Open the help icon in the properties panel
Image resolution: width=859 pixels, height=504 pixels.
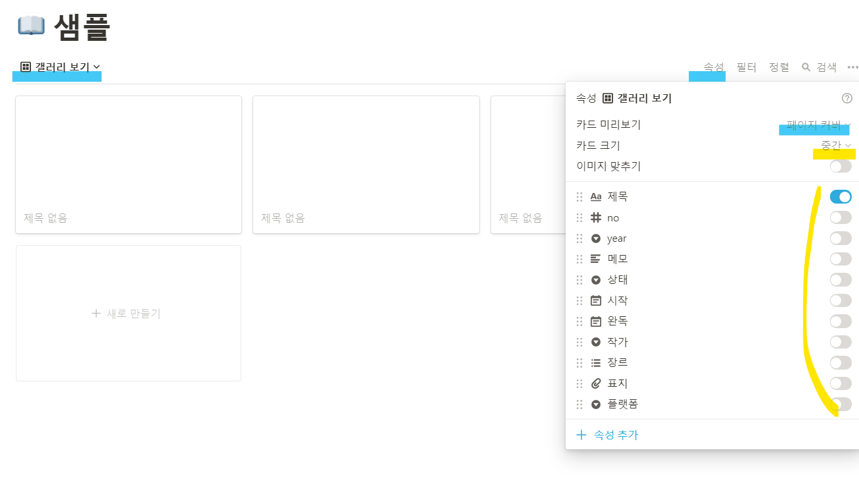point(847,98)
